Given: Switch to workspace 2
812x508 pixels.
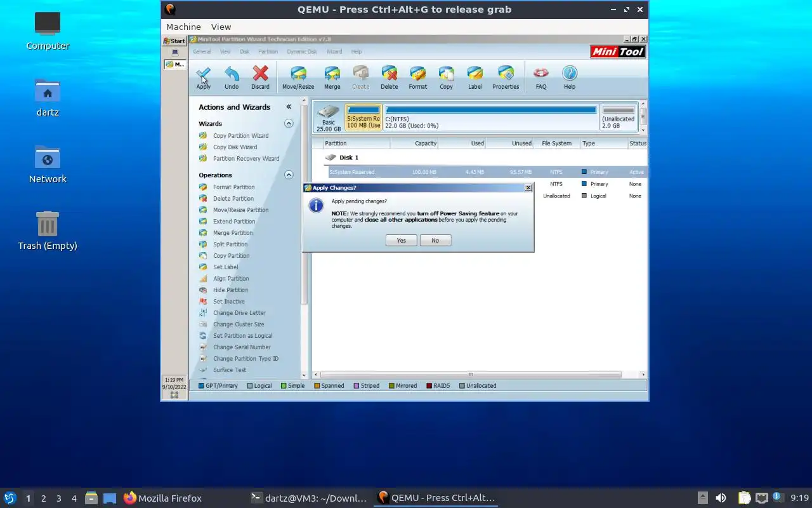Looking at the screenshot, I should [43, 498].
